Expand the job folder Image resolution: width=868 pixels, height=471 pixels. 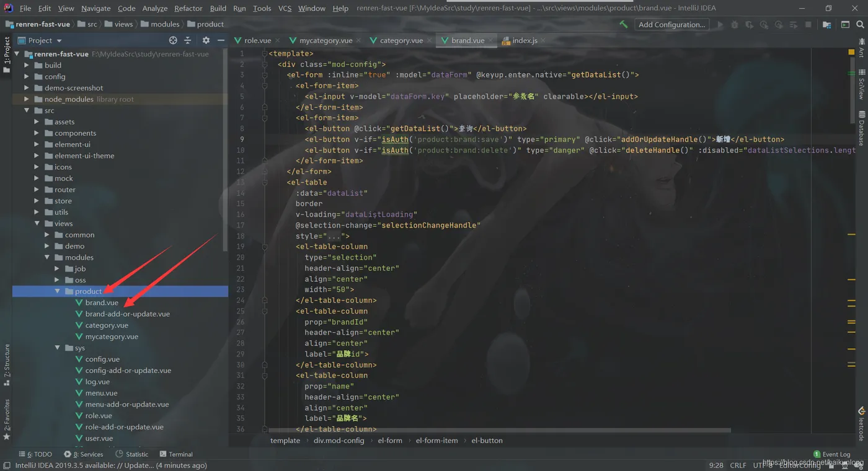(57, 269)
